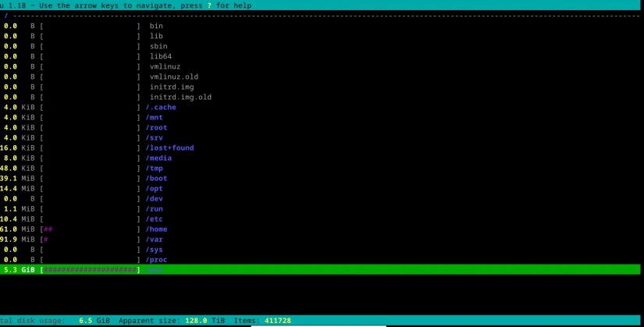Open the /var directory
Viewport: 644px width, 327px height.
pos(155,240)
